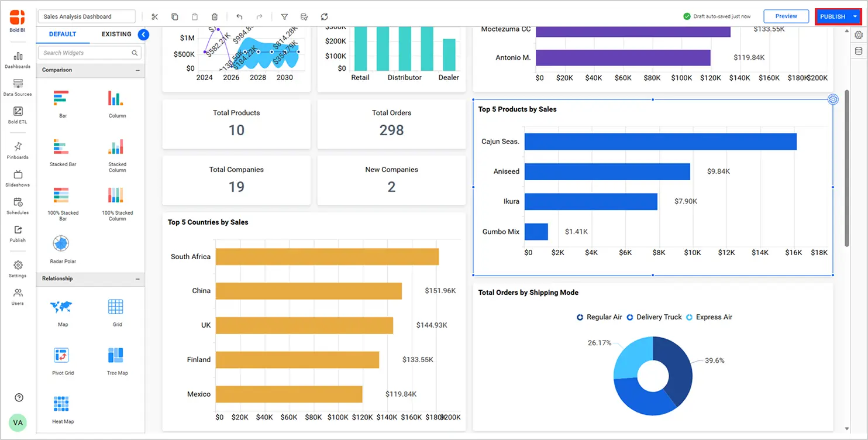
Task: Select the Pivot Grid widget
Action: pyautogui.click(x=63, y=361)
